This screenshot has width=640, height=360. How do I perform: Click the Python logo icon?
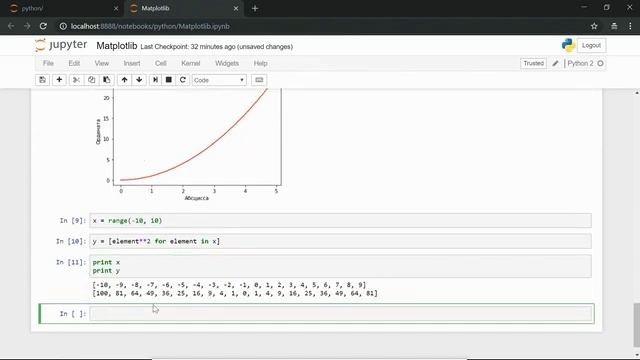coord(568,45)
